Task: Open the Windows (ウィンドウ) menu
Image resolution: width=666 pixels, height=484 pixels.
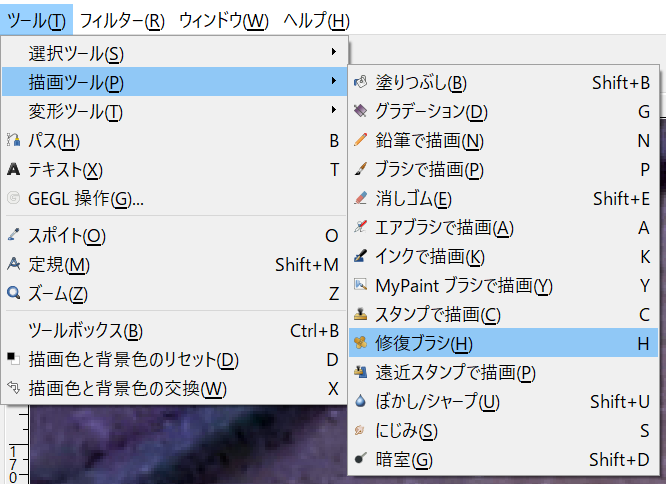Action: point(223,19)
